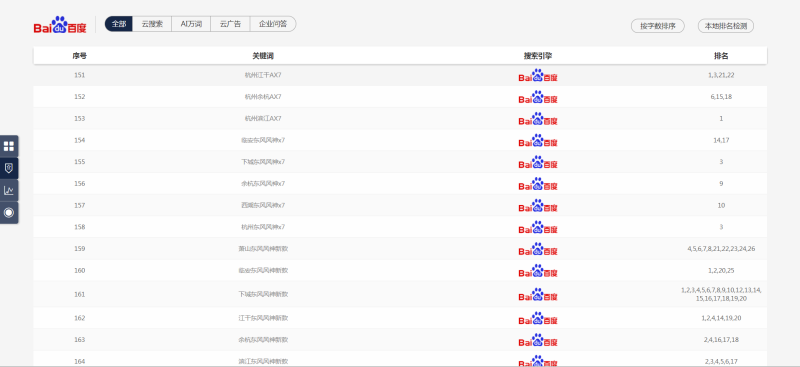Click the 排名 column header
This screenshot has width=800, height=367.
point(721,56)
